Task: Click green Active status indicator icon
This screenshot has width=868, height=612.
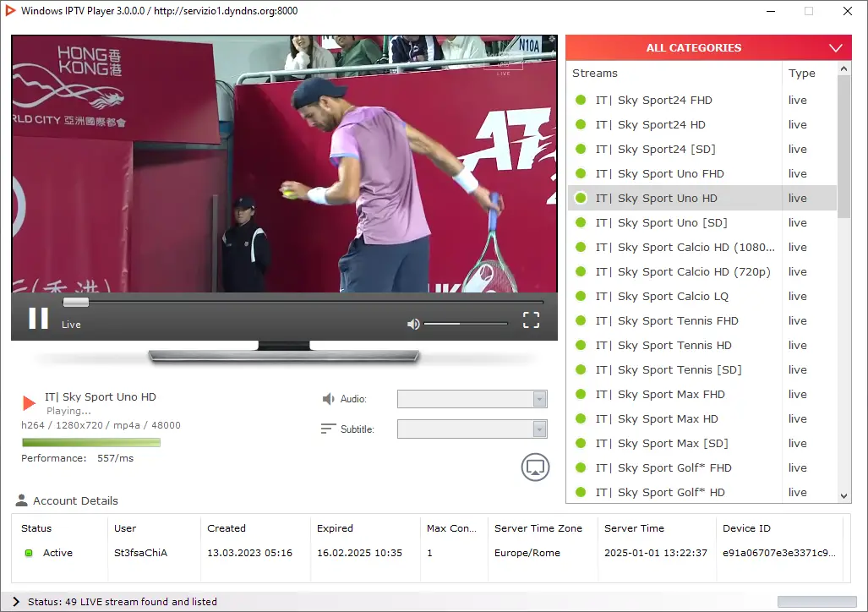Action: click(x=29, y=553)
